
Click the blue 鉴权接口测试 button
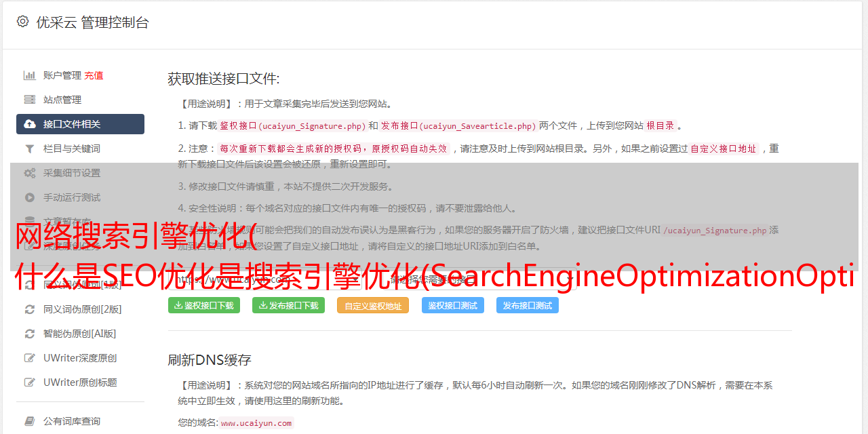(453, 305)
